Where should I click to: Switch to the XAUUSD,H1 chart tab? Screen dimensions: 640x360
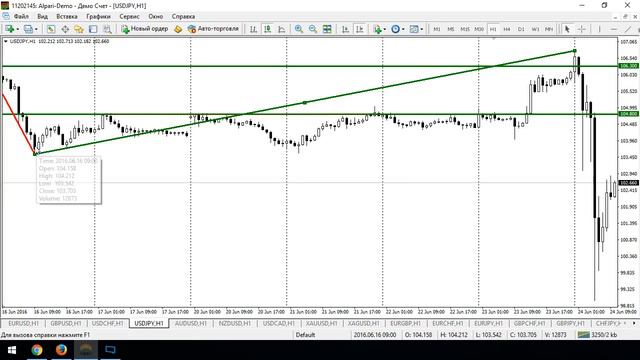tap(321, 323)
